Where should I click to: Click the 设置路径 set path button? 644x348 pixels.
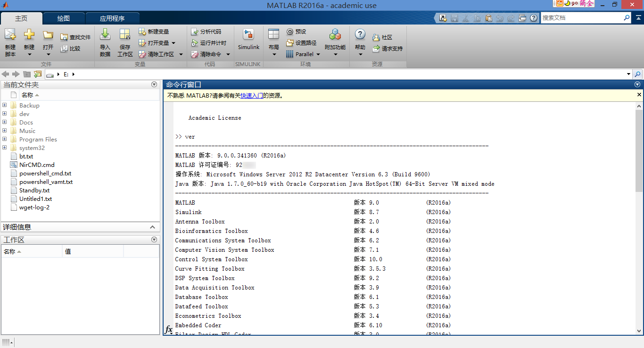click(301, 43)
